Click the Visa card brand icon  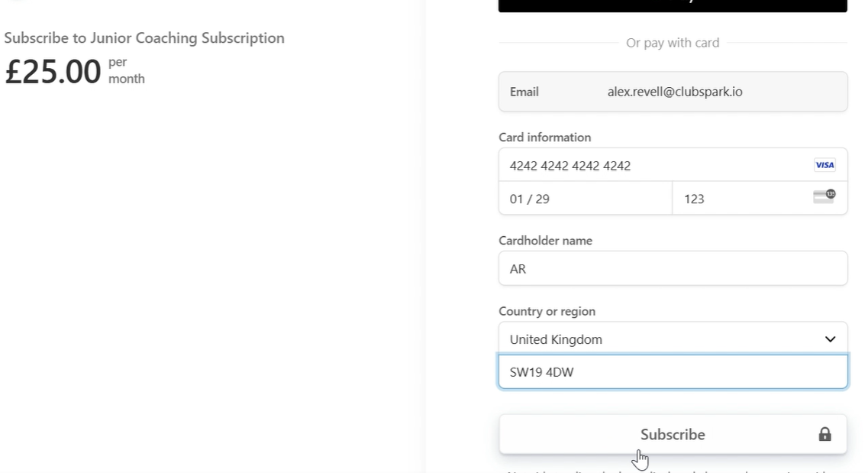[824, 165]
